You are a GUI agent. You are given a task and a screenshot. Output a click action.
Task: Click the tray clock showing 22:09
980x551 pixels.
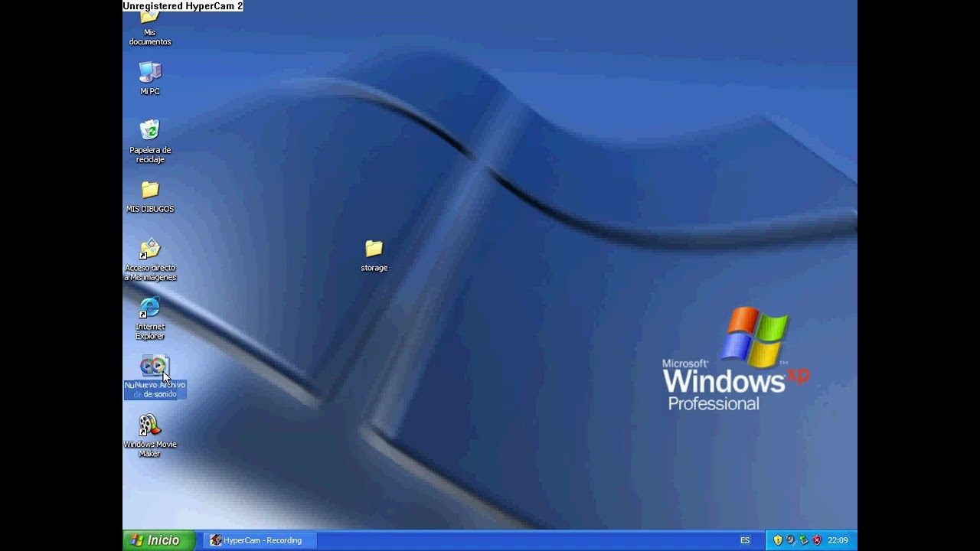coord(838,540)
